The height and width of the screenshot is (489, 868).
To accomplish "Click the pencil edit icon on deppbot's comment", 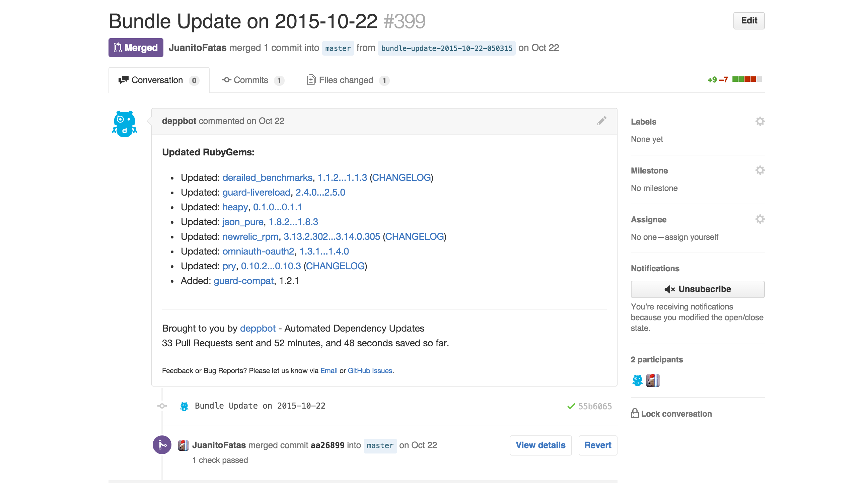I will [x=602, y=121].
